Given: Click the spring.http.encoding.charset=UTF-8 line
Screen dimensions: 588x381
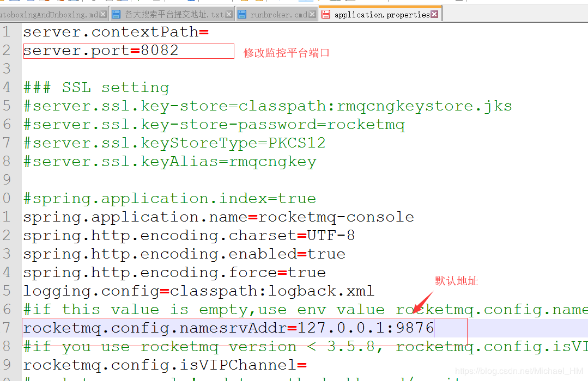Looking at the screenshot, I should [x=189, y=236].
